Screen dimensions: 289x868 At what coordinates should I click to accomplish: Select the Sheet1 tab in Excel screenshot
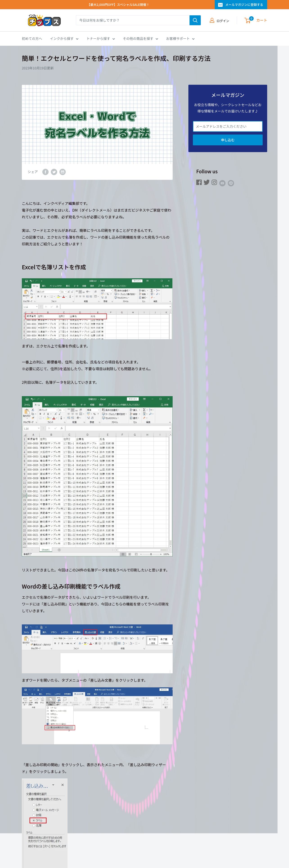[46, 550]
